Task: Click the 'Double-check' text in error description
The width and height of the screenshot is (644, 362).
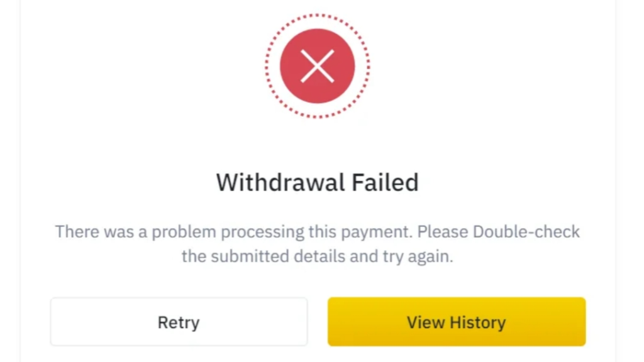Action: 526,232
